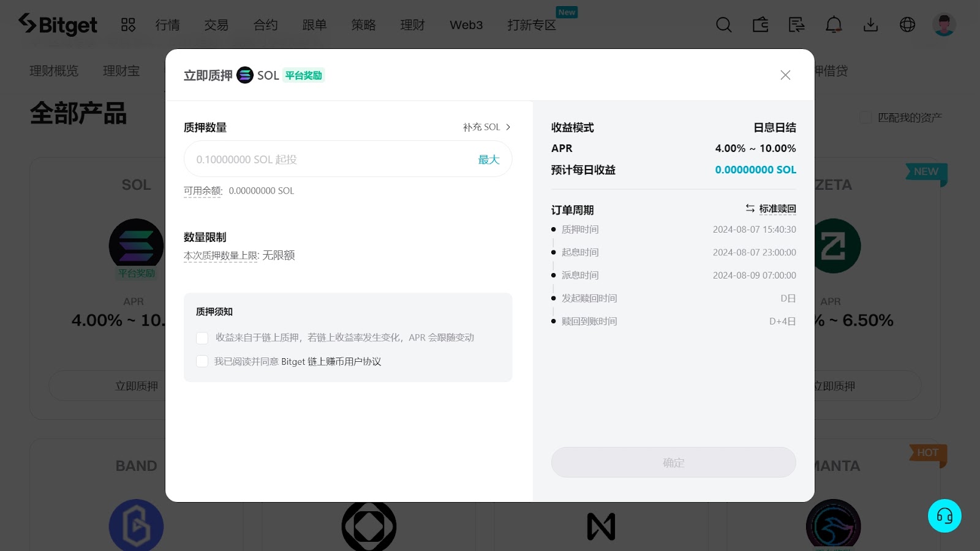The height and width of the screenshot is (551, 980).
Task: Open the 打新专区 menu
Action: [x=532, y=24]
